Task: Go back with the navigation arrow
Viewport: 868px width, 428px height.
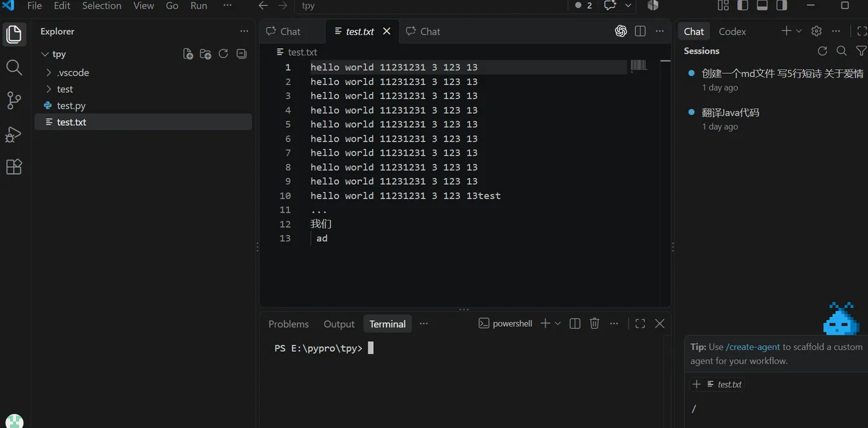Action: click(263, 6)
